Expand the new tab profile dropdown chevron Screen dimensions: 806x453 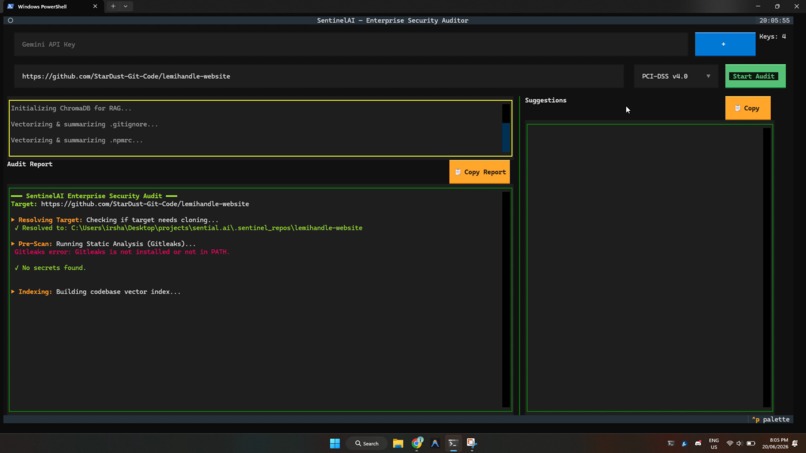tap(125, 6)
